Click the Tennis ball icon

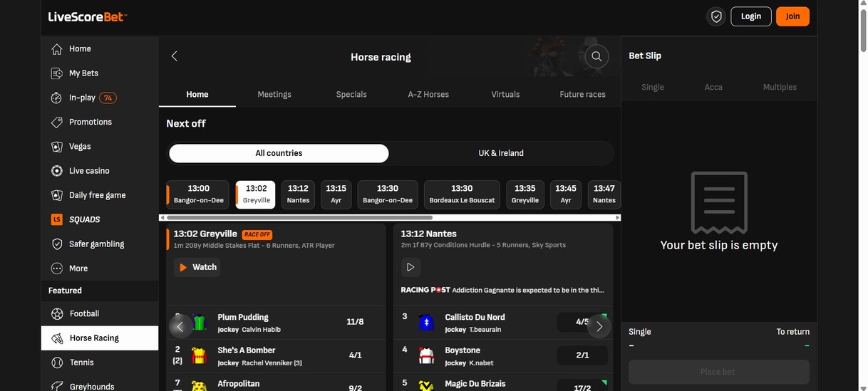tap(58, 363)
